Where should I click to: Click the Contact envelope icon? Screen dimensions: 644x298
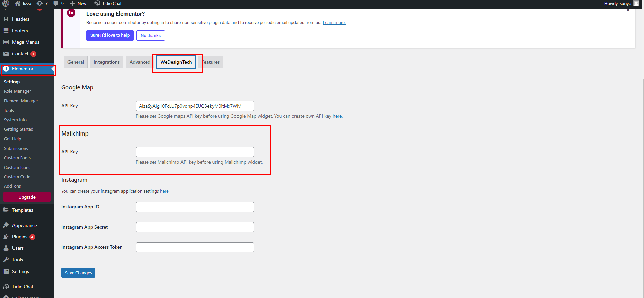pos(6,54)
